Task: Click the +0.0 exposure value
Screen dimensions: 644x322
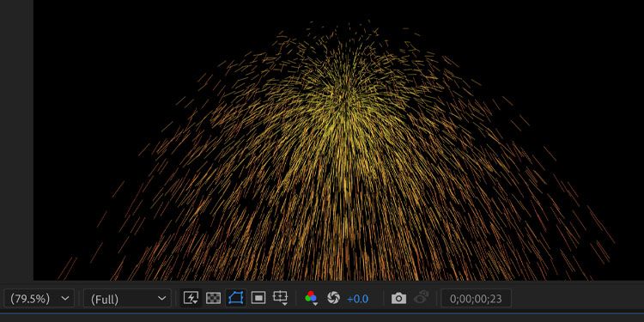Action: (x=357, y=299)
